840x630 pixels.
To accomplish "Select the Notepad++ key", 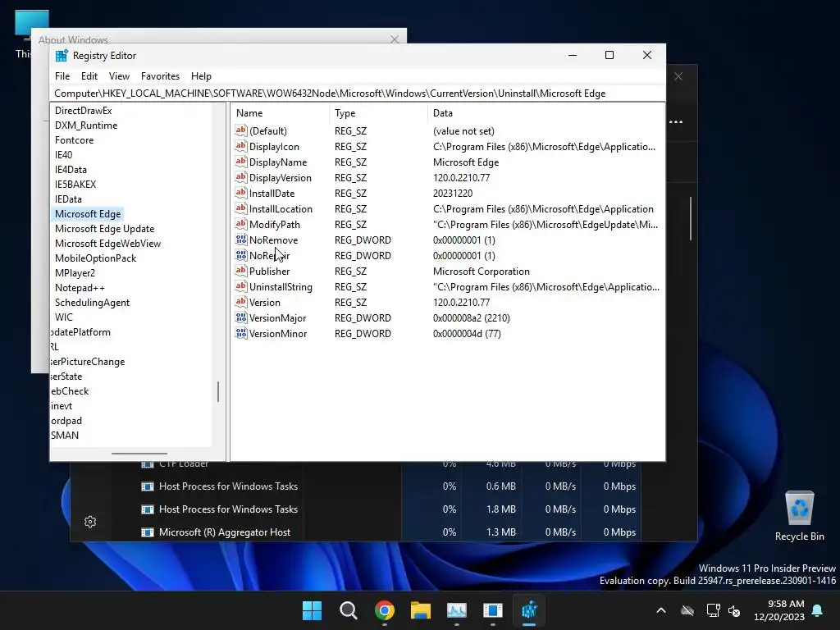I will click(80, 288).
